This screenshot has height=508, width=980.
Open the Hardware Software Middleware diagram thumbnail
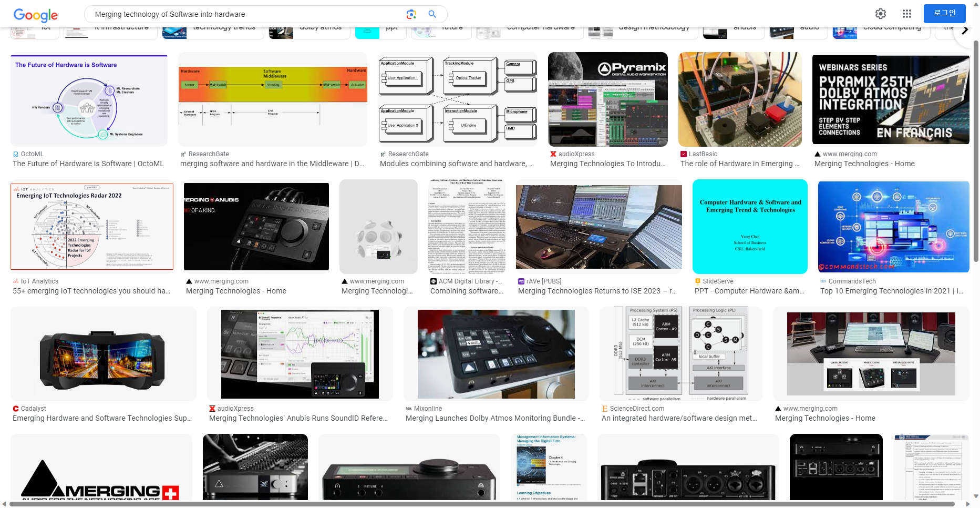pyautogui.click(x=273, y=99)
